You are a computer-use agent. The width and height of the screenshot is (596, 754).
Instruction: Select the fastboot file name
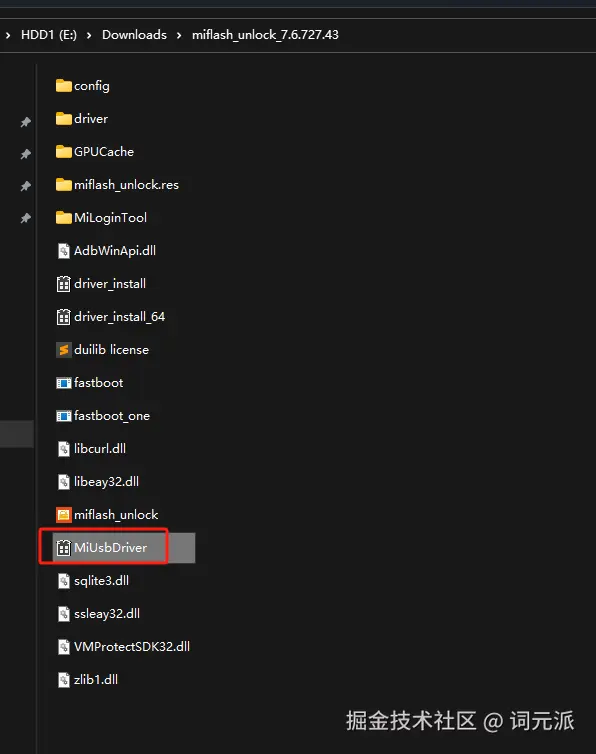[99, 383]
